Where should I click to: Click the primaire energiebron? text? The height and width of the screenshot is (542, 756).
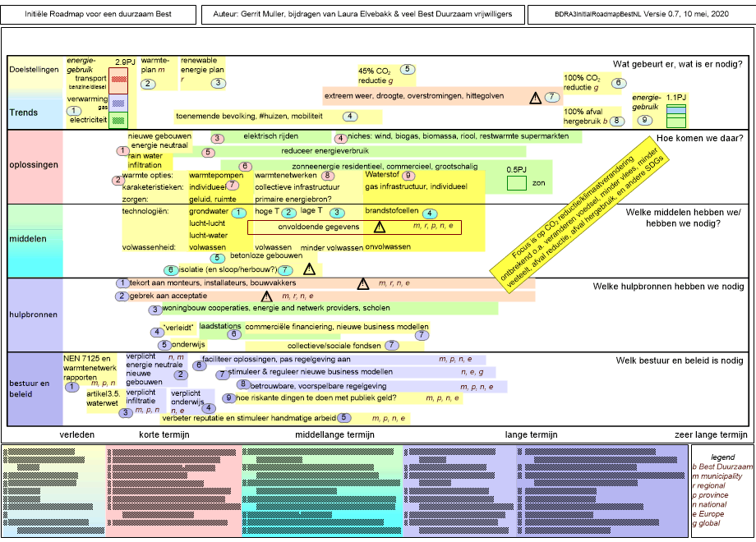[x=293, y=199]
